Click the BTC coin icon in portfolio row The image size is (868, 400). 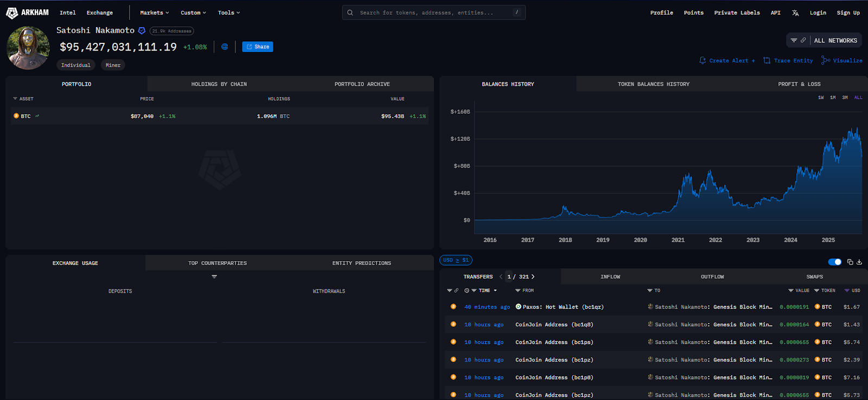[x=16, y=116]
